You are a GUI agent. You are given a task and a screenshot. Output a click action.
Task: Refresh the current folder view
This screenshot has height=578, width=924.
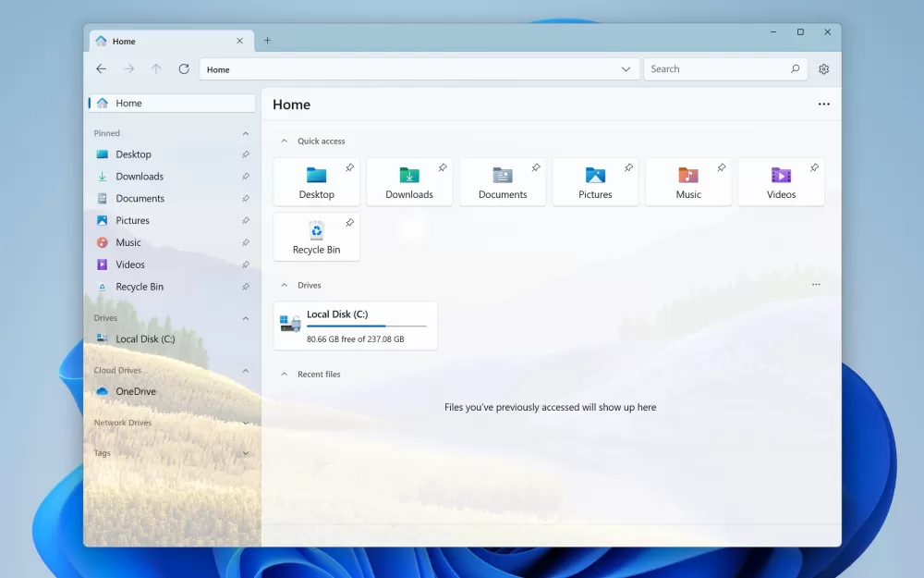[184, 69]
